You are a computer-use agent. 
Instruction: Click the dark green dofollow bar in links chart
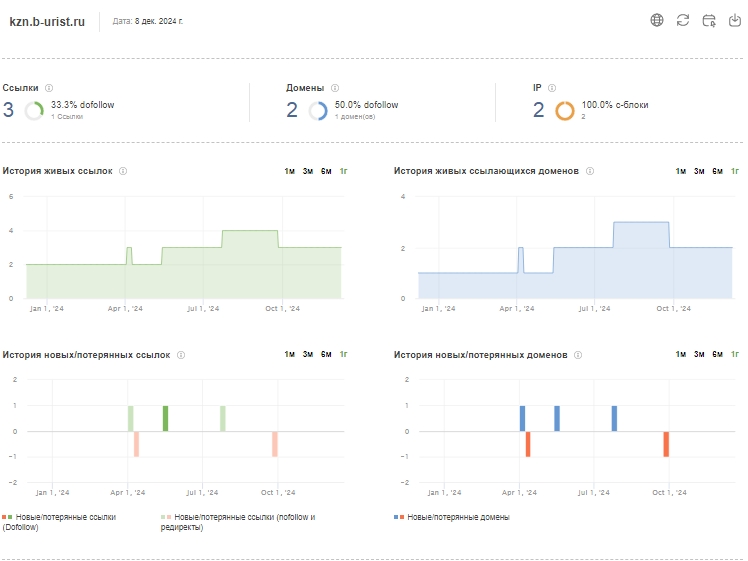point(166,418)
